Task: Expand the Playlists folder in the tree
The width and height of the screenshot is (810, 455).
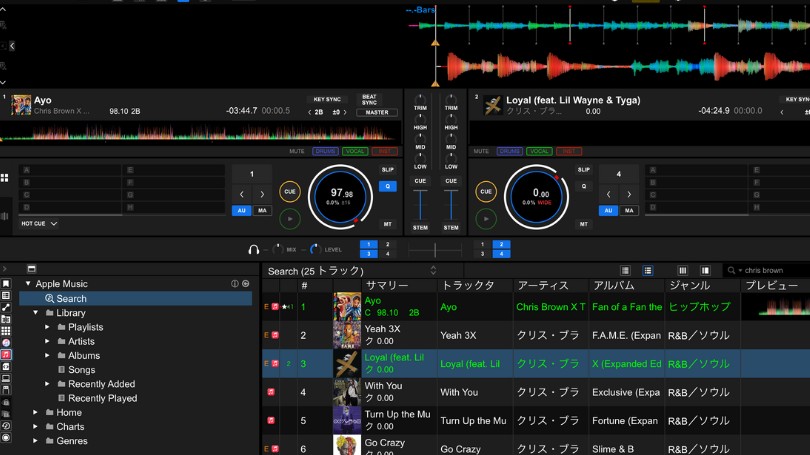Action: (47, 327)
